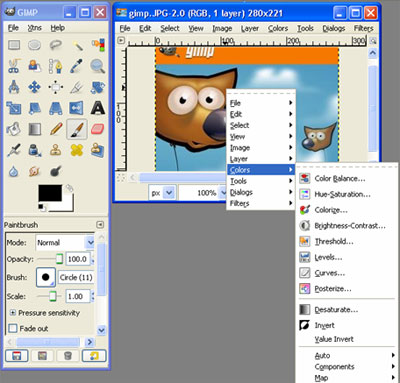
Task: Choose Brightness-Contrast from the Colors submenu
Action: [x=347, y=226]
